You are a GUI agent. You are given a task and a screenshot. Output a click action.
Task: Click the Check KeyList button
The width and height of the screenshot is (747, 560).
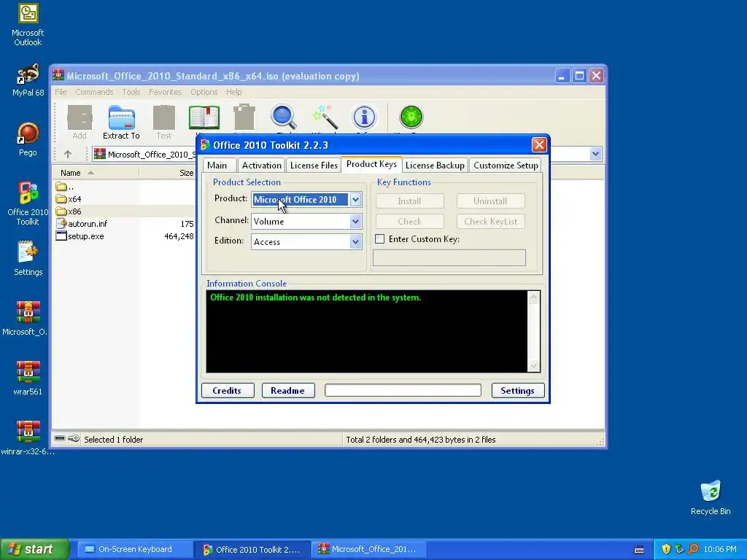click(x=490, y=222)
